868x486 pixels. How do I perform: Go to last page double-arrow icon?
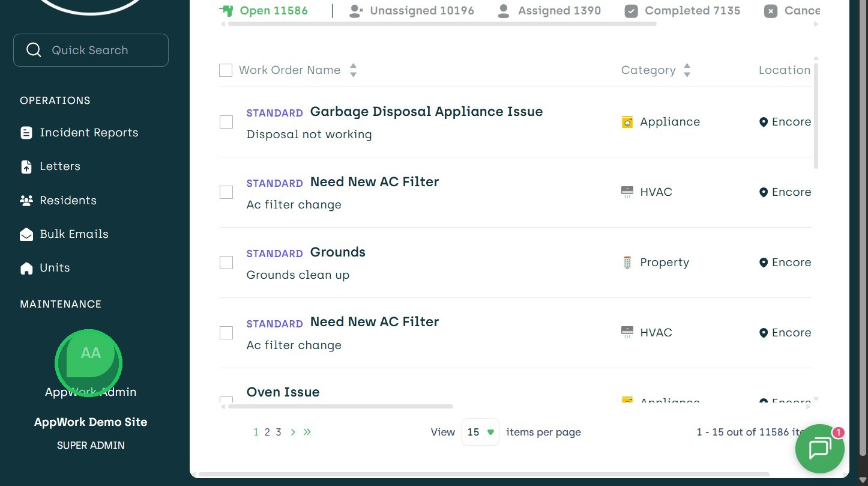click(307, 432)
